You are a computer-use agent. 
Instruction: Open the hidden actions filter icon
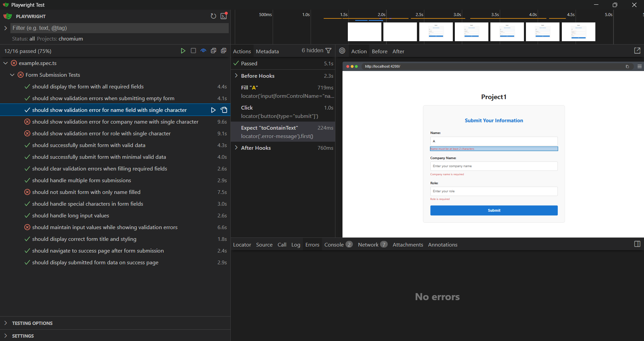[328, 51]
